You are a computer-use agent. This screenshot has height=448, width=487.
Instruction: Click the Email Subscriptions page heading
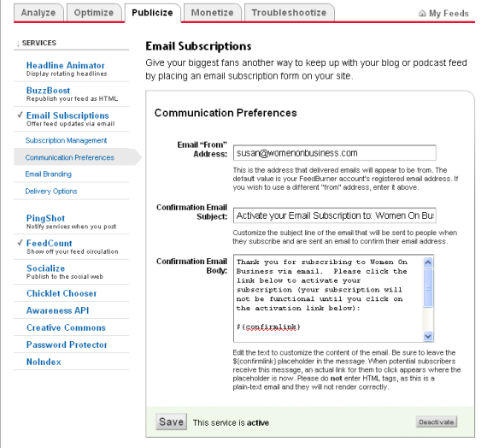click(198, 46)
